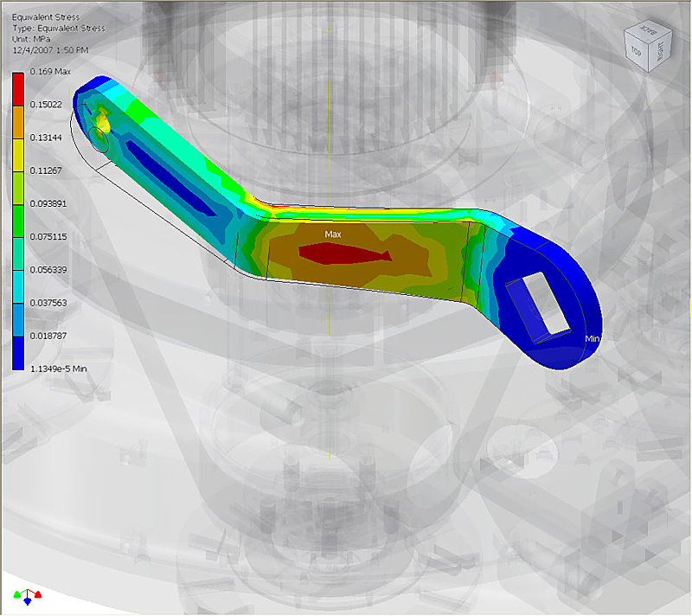Click the rectangular slot in the arm's blue end
The height and width of the screenshot is (616, 692).
click(536, 303)
